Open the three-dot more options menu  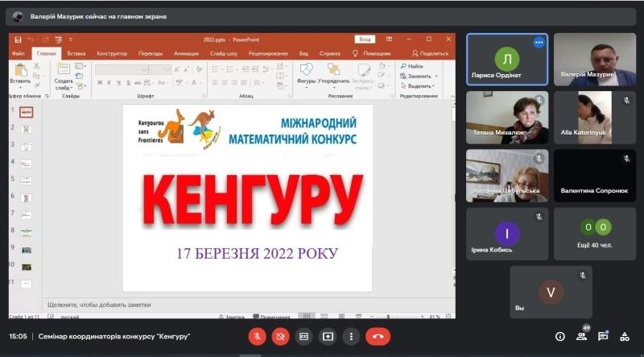point(352,336)
